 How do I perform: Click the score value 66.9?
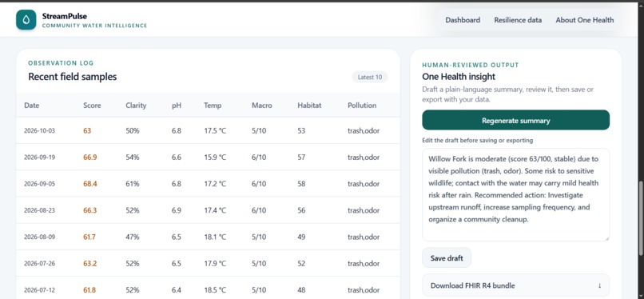pos(90,157)
